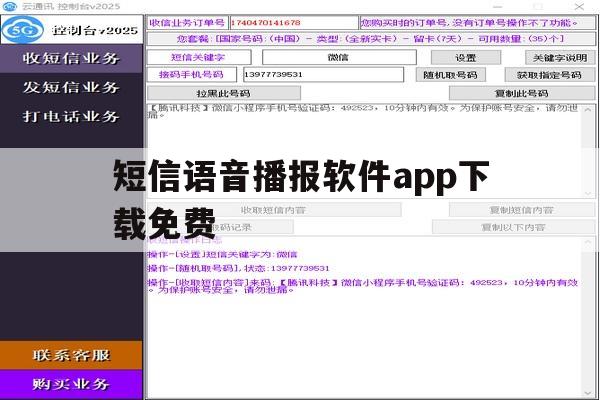Click the 5G cloud logo icon
This screenshot has height=400, width=600.
coord(23,30)
